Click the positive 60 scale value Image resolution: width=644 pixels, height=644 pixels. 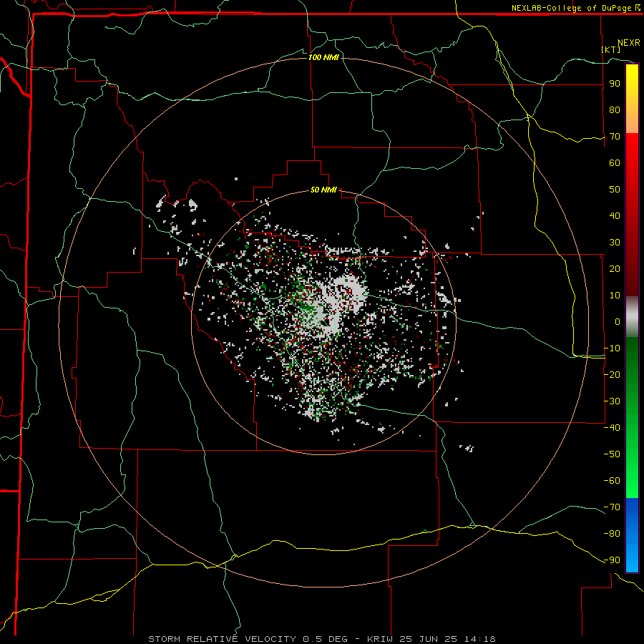(615, 162)
